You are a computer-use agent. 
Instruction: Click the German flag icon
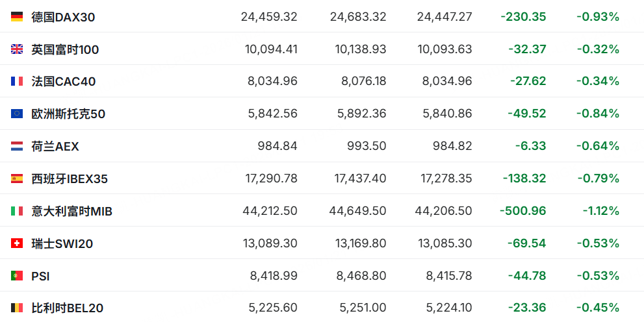(17, 17)
